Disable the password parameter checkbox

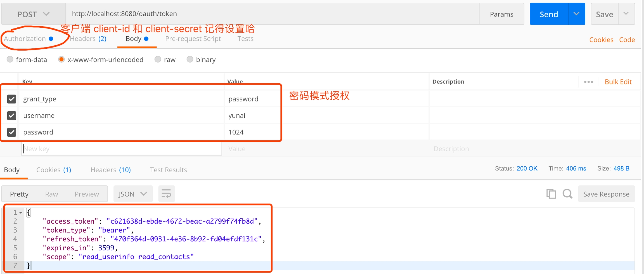click(x=11, y=132)
